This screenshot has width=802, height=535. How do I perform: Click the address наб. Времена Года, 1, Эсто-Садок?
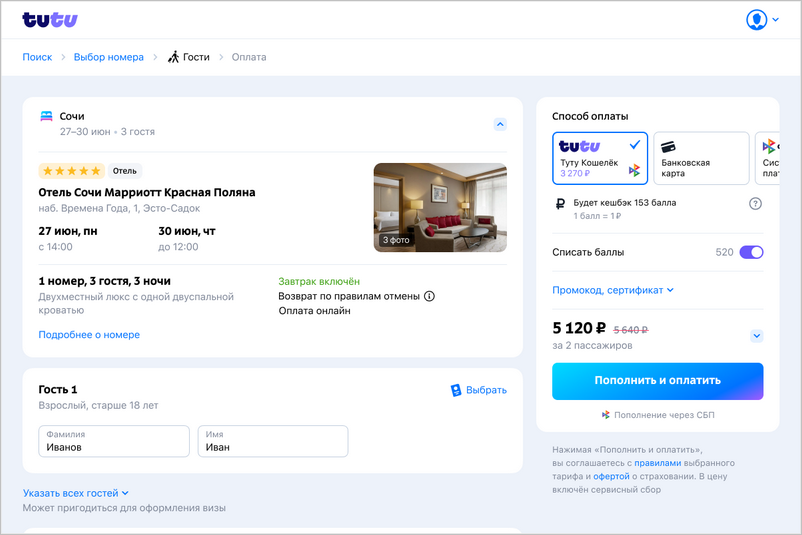pos(119,208)
